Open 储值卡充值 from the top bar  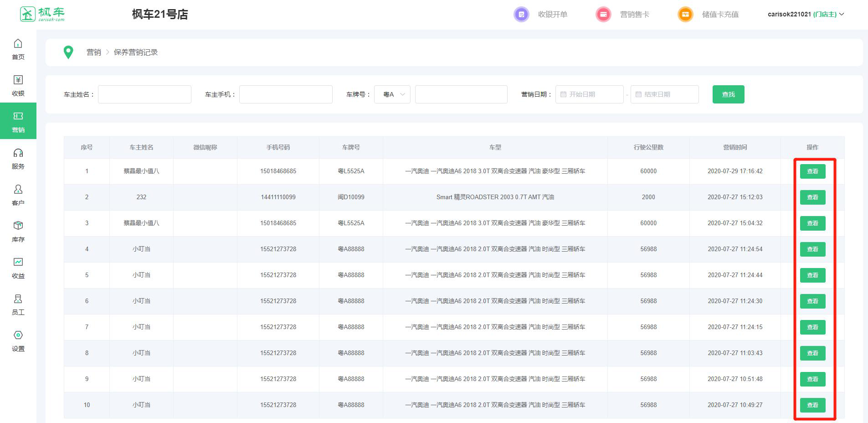[720, 15]
